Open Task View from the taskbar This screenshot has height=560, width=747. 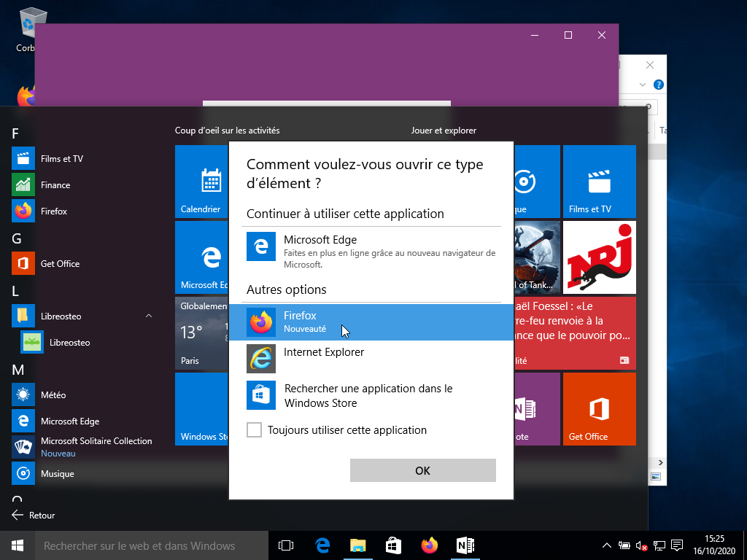[x=286, y=545]
